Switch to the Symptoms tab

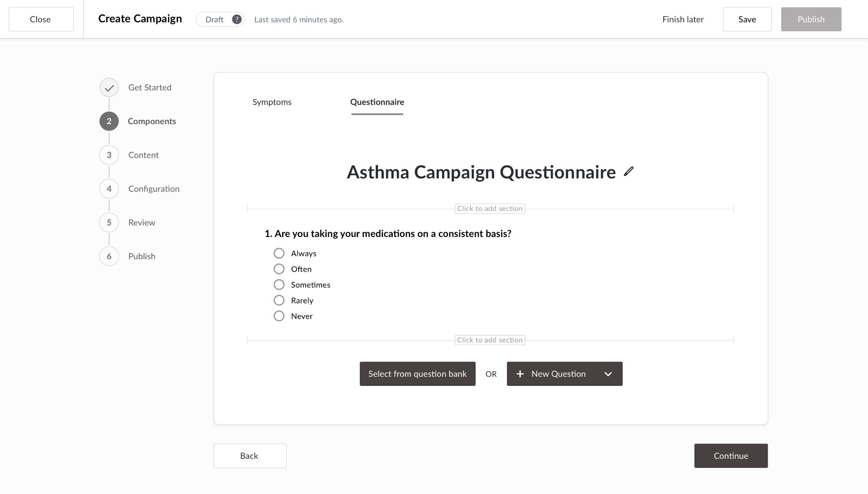pyautogui.click(x=272, y=102)
